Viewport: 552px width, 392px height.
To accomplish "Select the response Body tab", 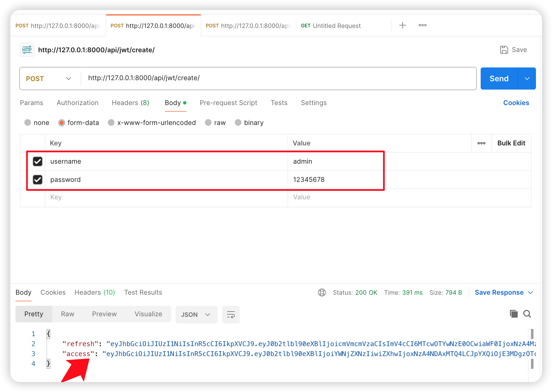I will tap(24, 292).
